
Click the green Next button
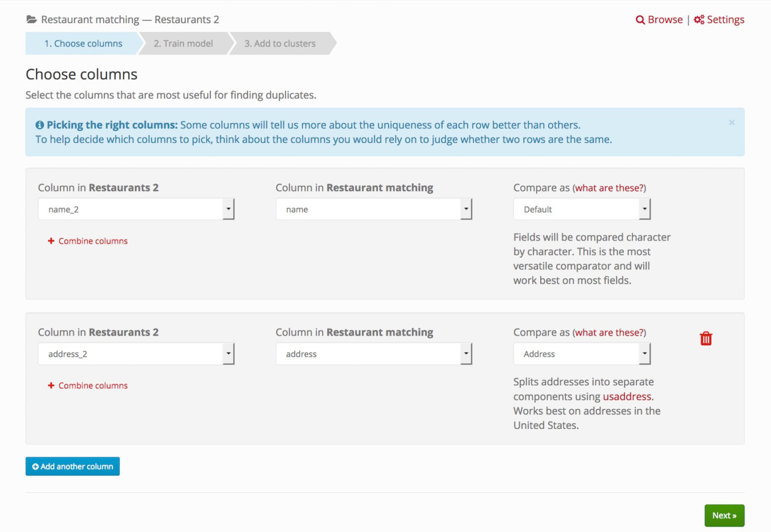(724, 516)
